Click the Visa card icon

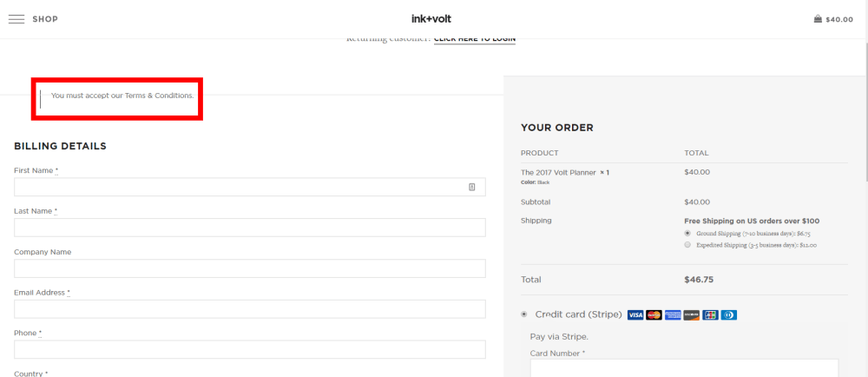pos(635,314)
